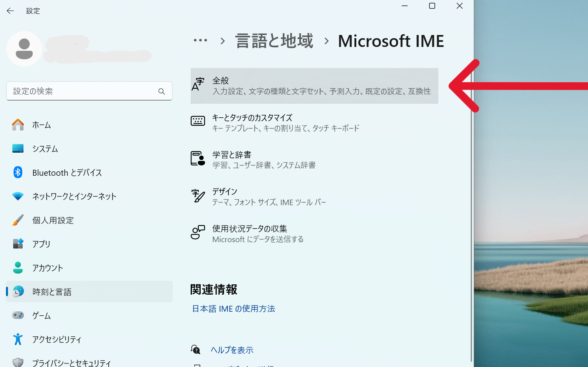Click the Microsoft IME heading
588x367 pixels.
[391, 41]
